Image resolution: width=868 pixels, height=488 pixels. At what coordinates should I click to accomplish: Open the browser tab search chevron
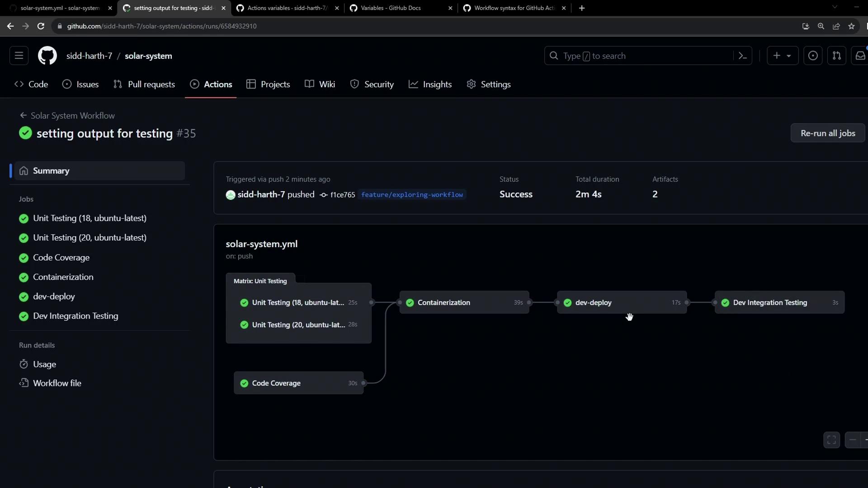[835, 7]
